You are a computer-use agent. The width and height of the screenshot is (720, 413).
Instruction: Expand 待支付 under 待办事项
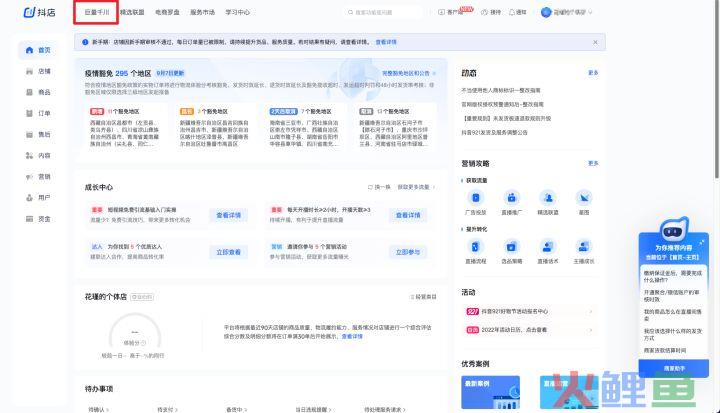point(167,409)
